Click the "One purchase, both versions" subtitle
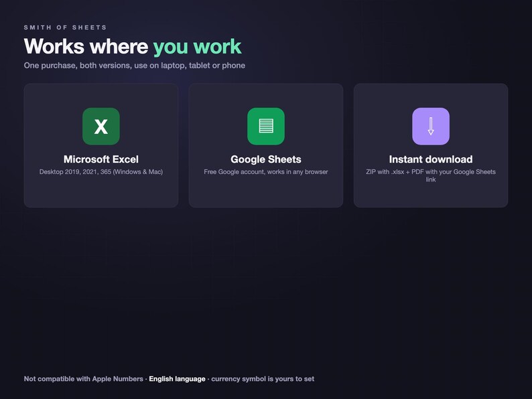 (135, 66)
